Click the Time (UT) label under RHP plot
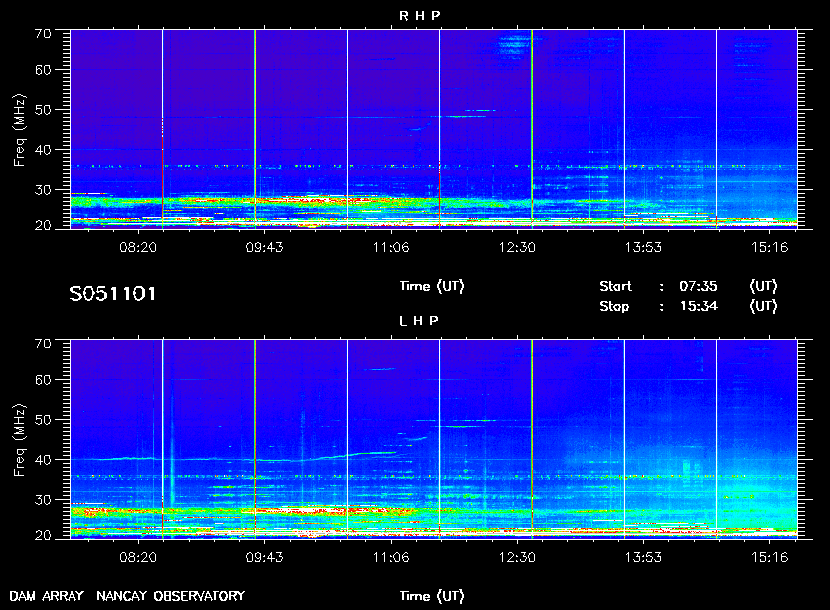The height and width of the screenshot is (610, 830). coord(431,286)
